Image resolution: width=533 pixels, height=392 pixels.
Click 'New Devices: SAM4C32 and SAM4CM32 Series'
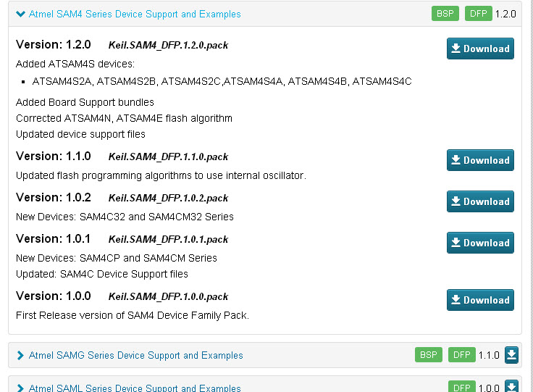pos(125,217)
